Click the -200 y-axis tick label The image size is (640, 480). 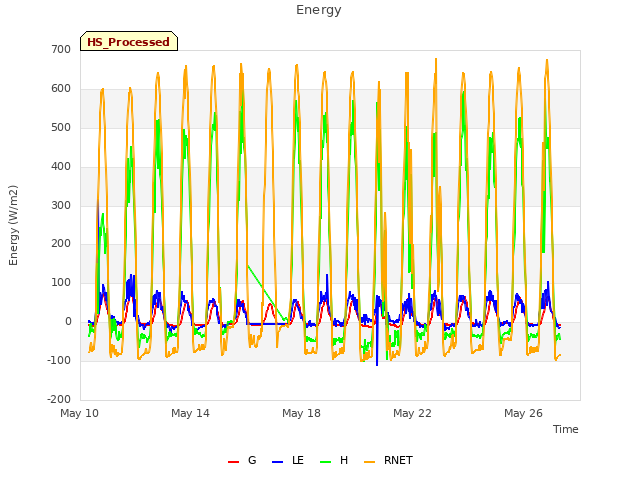(59, 399)
